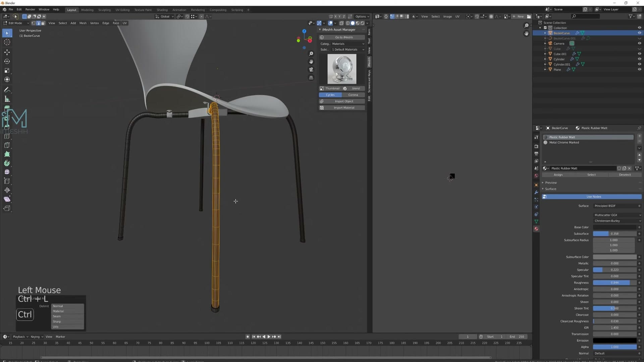Open Christensen-Burley subsurface method dropdown

617,221
